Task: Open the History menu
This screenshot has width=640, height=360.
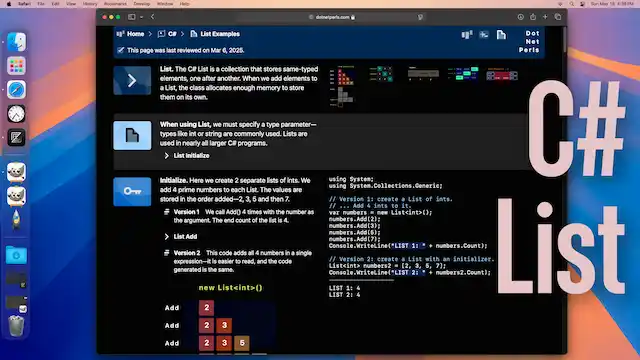Action: tap(90, 4)
